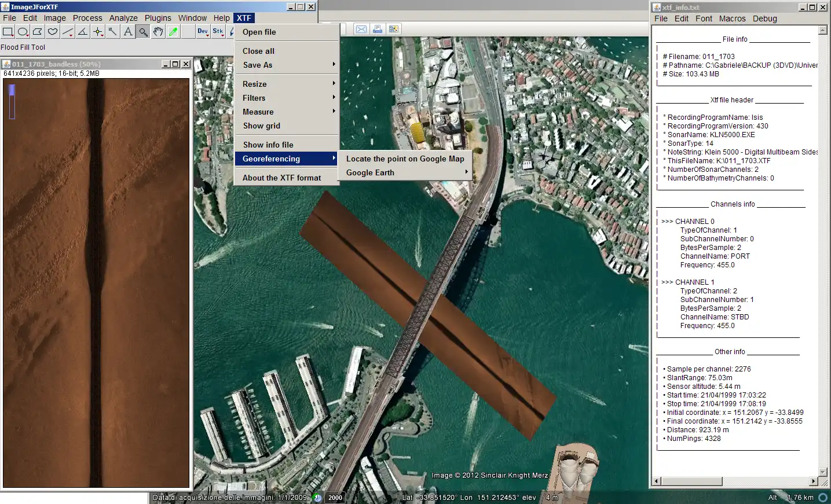The width and height of the screenshot is (831, 504).
Task: Select the Magnifying glass zoom tool
Action: click(x=143, y=32)
